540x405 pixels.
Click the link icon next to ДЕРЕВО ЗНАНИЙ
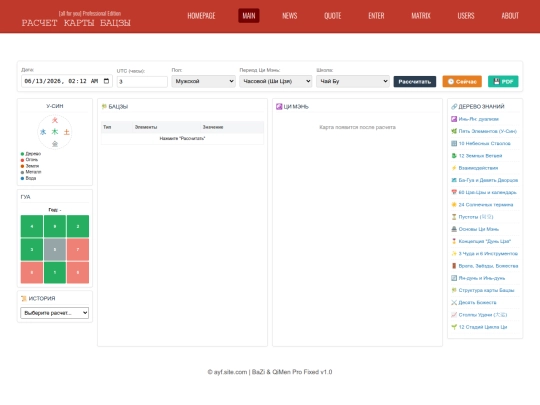[454, 107]
